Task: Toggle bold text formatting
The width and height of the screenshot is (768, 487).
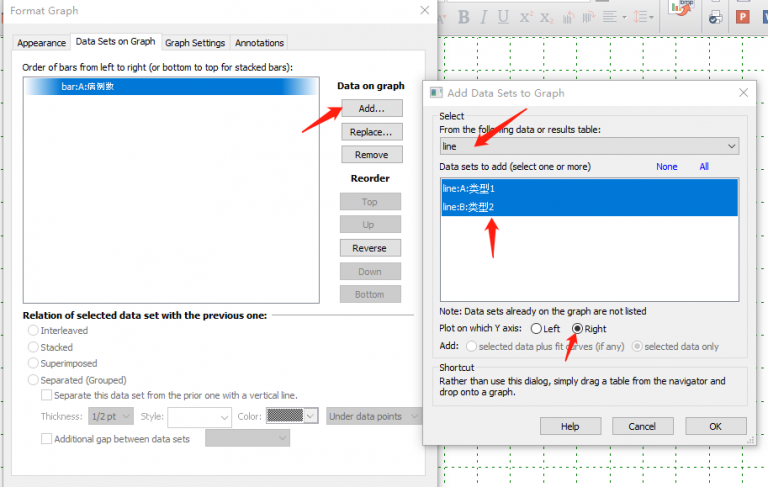Action: (x=464, y=17)
